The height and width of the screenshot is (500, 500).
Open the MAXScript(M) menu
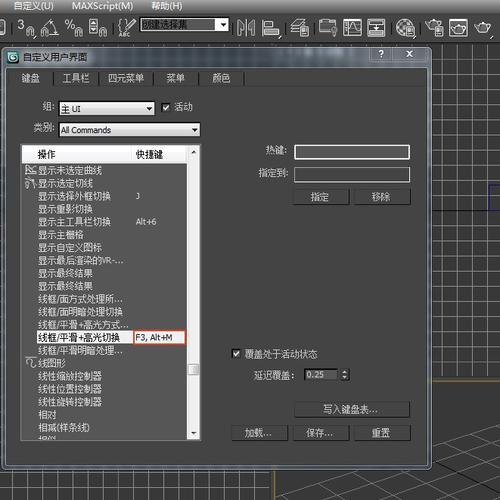point(102,6)
